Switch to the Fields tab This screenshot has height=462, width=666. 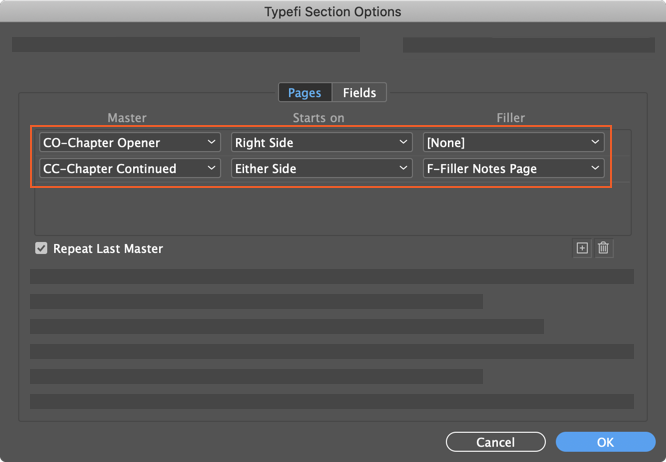(359, 93)
